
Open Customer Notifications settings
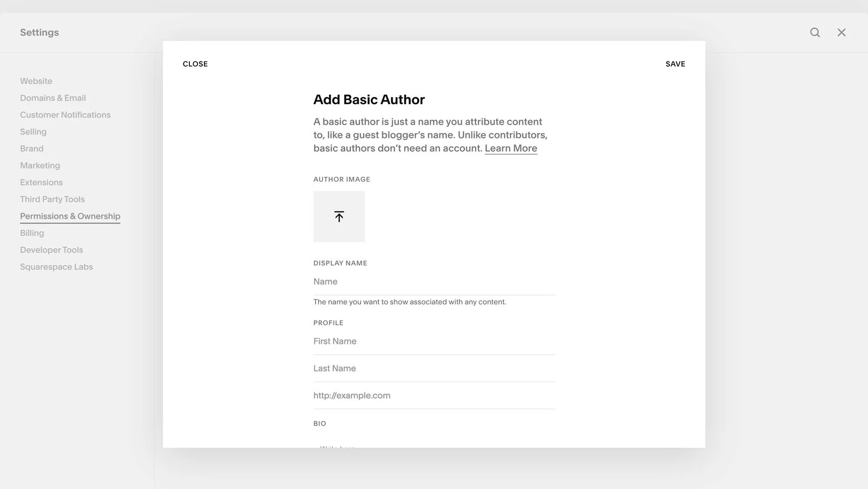tap(65, 115)
